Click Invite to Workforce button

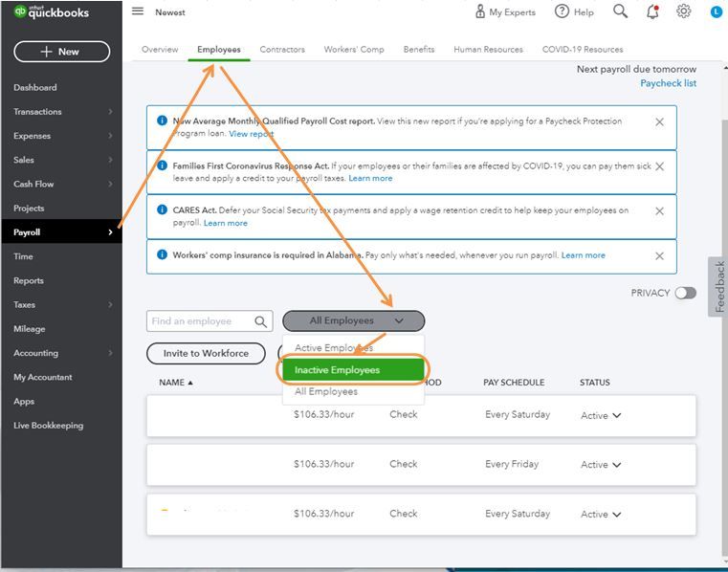(206, 353)
